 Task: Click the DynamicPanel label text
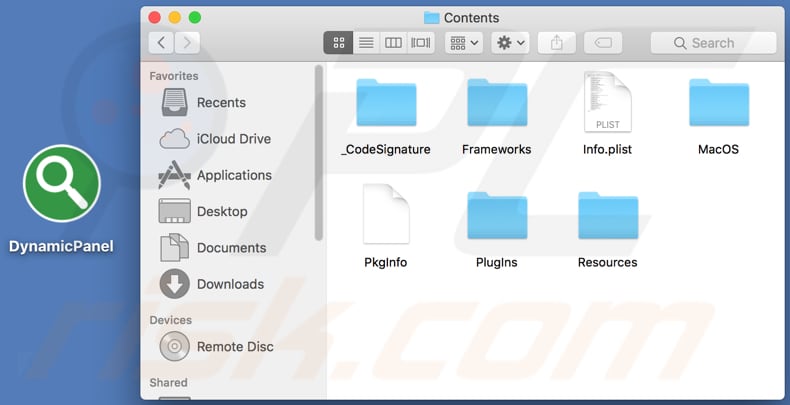coord(61,246)
